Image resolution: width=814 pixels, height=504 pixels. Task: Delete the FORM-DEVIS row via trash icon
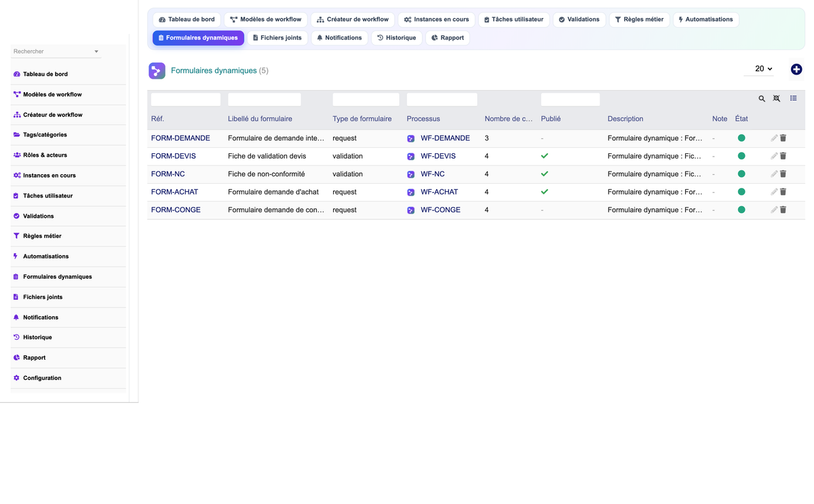[783, 156]
